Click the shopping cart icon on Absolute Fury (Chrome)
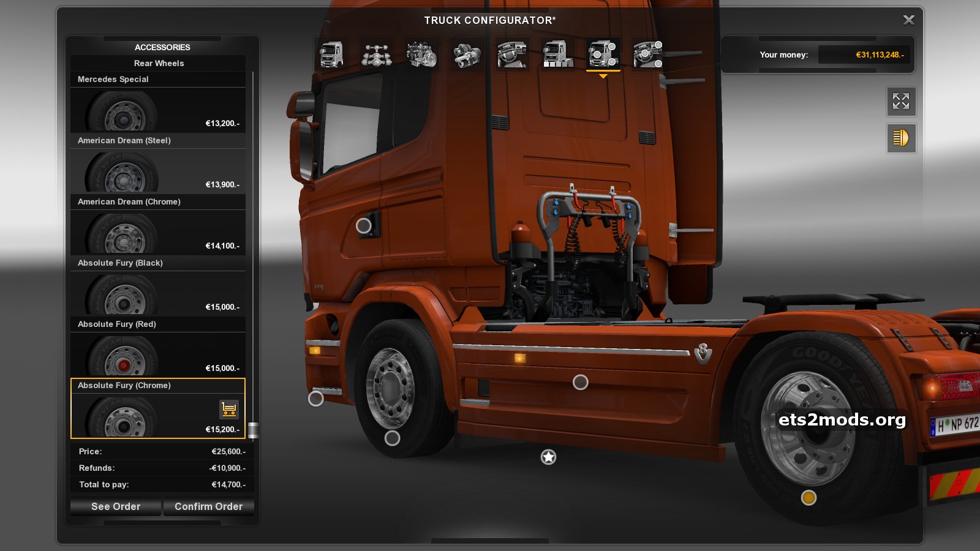The width and height of the screenshot is (980, 551). point(228,408)
